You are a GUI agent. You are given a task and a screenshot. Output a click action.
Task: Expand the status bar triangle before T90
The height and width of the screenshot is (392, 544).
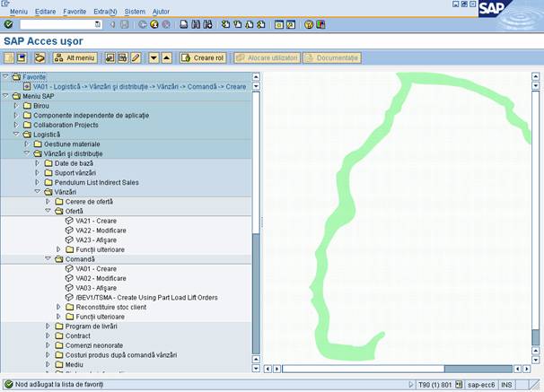pyautogui.click(x=411, y=384)
